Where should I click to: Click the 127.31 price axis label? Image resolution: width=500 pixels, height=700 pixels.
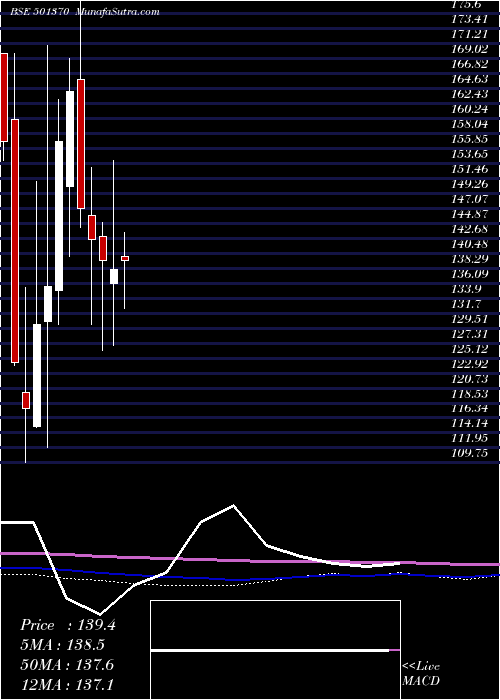tap(471, 334)
